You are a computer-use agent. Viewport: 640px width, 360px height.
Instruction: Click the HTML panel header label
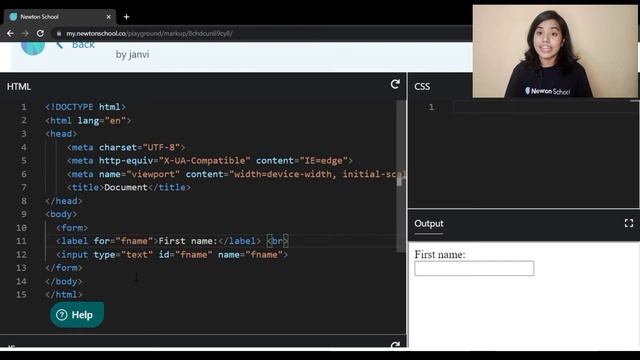point(19,87)
